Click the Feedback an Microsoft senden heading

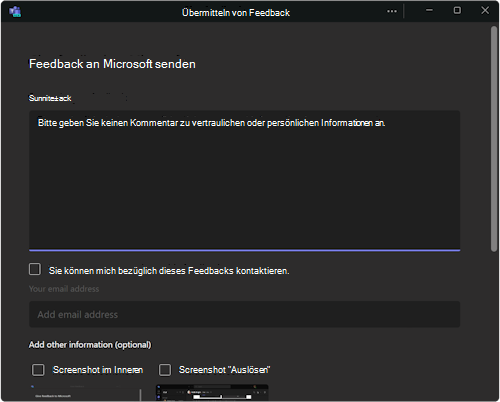(x=112, y=64)
